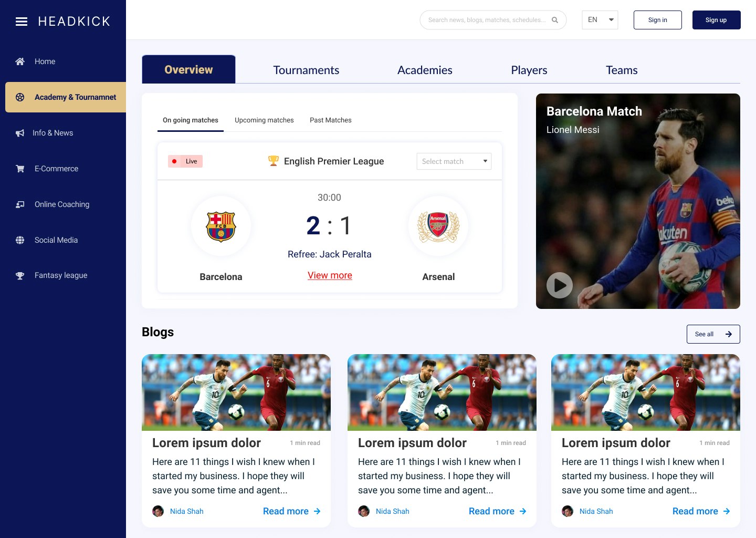Click the E-Commerce cart icon
Image resolution: width=756 pixels, height=538 pixels.
pos(20,169)
